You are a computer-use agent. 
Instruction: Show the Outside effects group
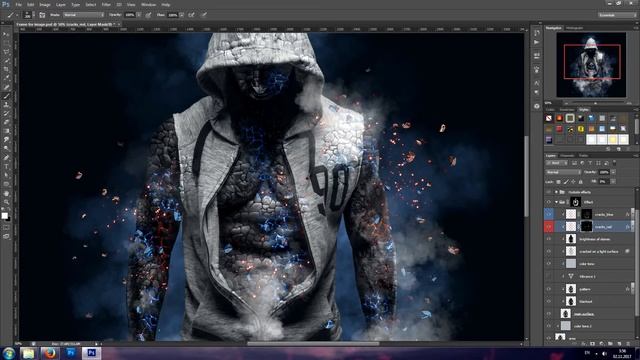[x=549, y=192]
